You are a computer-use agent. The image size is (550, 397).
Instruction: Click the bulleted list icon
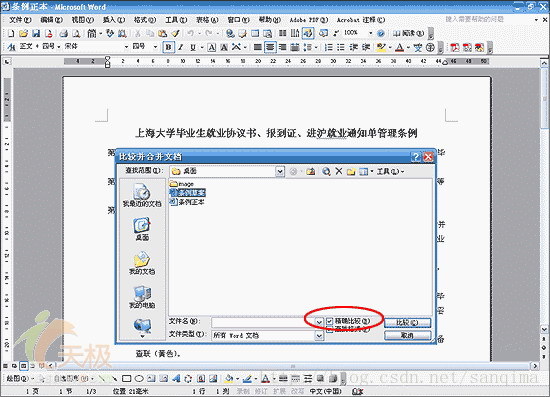[341, 47]
